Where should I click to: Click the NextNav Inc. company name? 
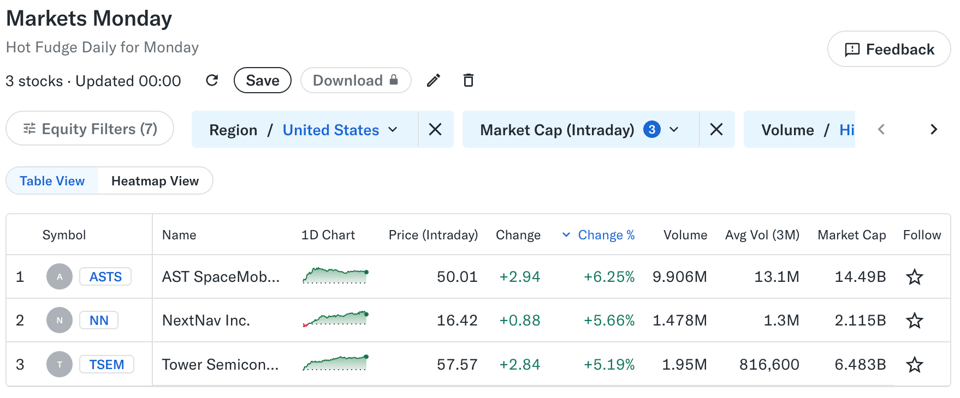click(x=206, y=320)
